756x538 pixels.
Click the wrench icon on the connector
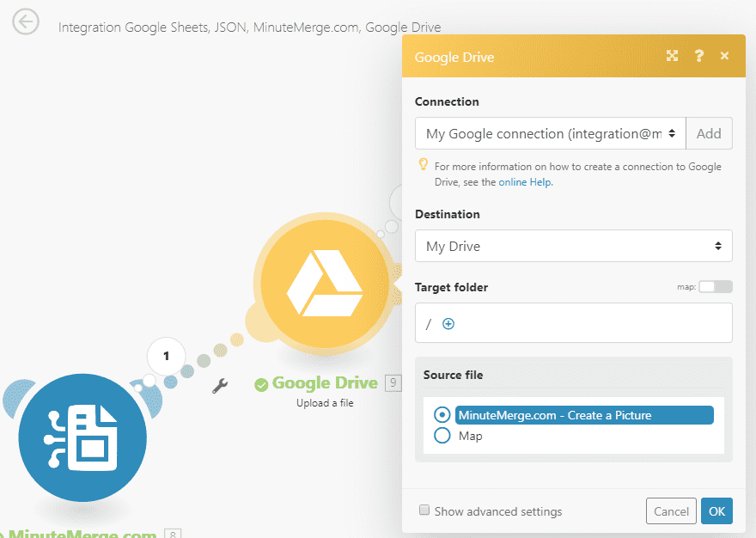point(219,387)
